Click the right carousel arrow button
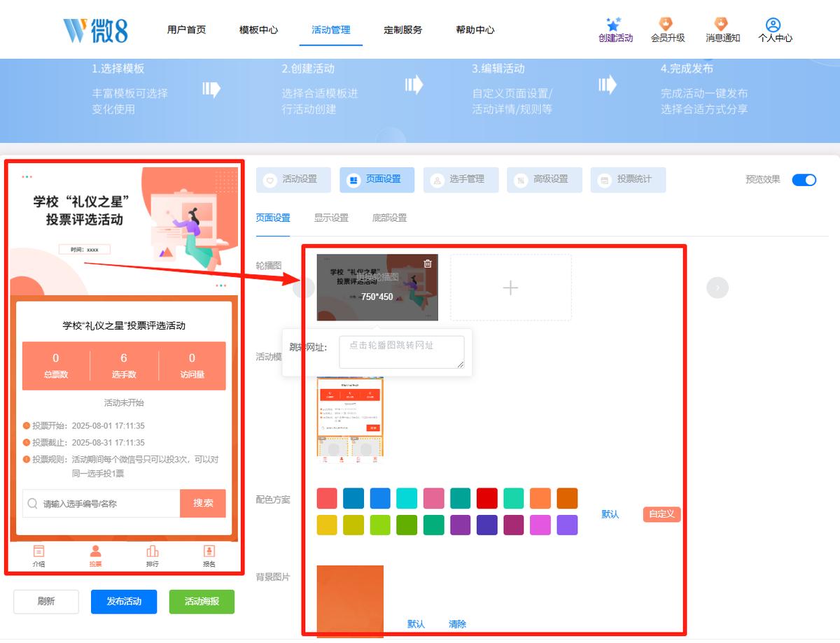 tap(717, 288)
